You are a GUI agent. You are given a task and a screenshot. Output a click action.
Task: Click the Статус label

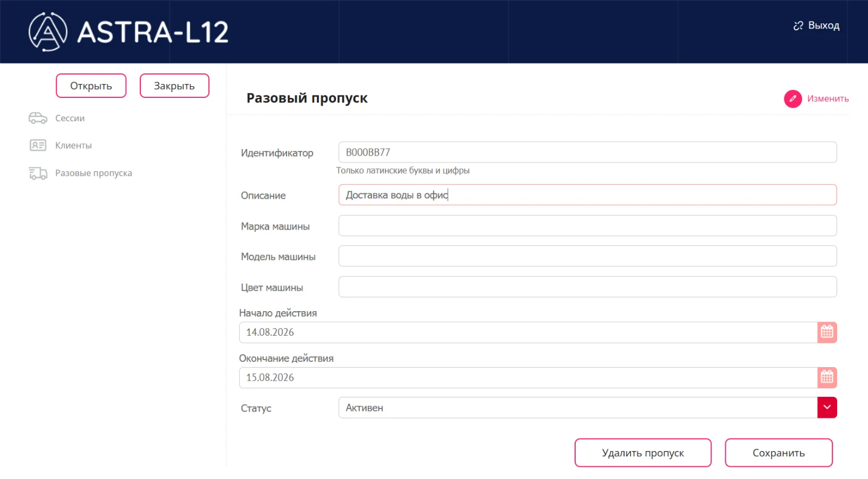coord(256,408)
